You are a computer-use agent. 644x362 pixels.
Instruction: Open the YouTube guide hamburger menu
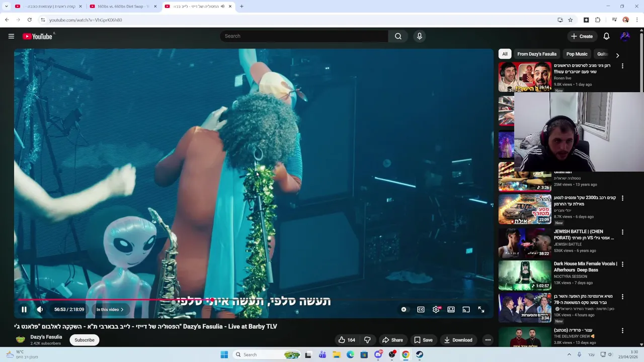pos(11,36)
